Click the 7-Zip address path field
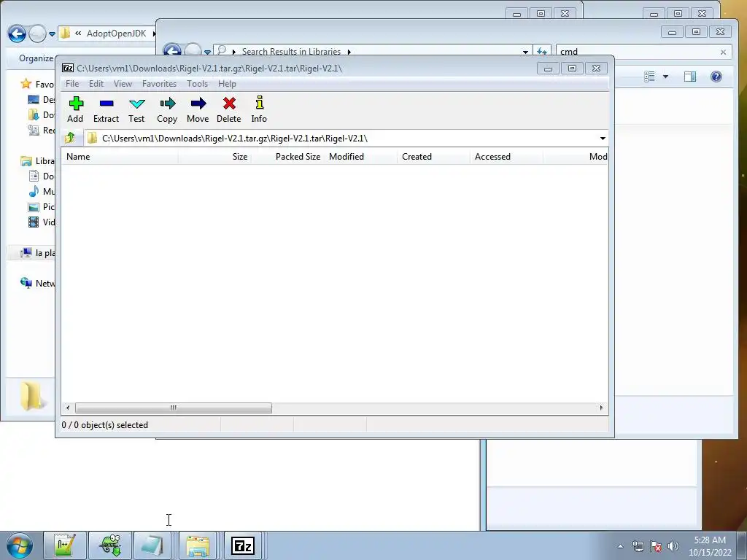Image resolution: width=747 pixels, height=560 pixels. [x=341, y=139]
